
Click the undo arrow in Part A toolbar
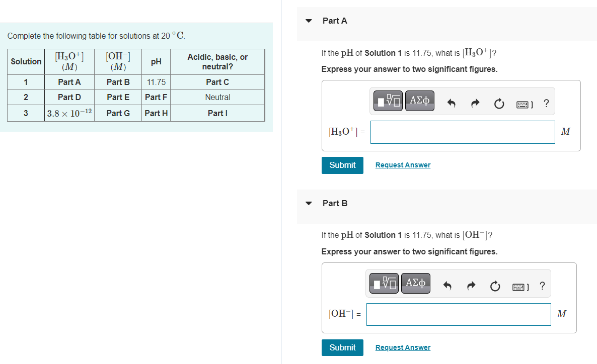click(452, 102)
